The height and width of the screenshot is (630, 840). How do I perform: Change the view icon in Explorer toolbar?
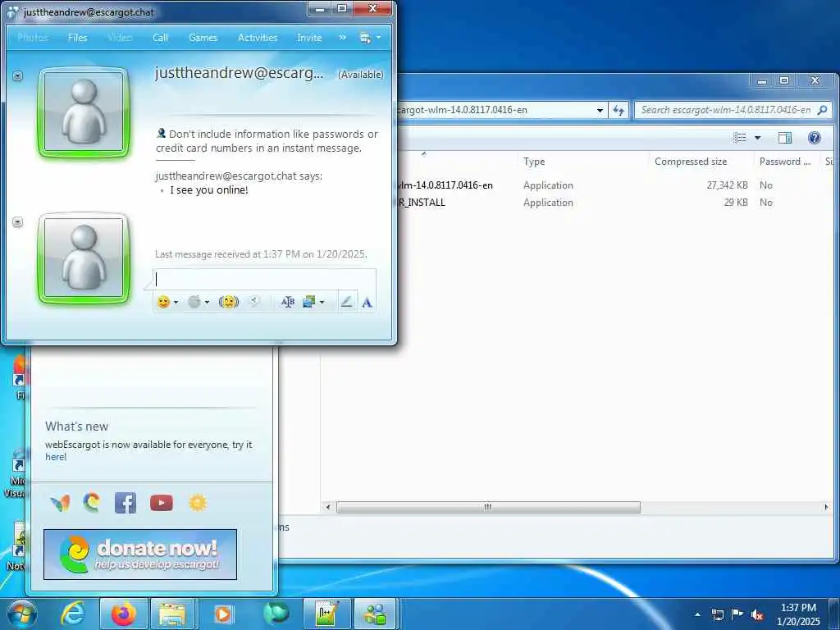pyautogui.click(x=740, y=138)
